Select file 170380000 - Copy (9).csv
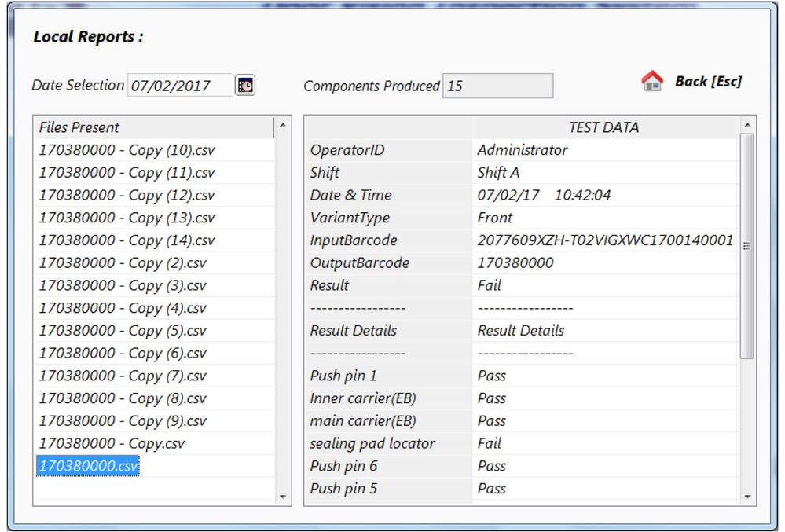Screen dimensions: 785x532 [x=154, y=420]
